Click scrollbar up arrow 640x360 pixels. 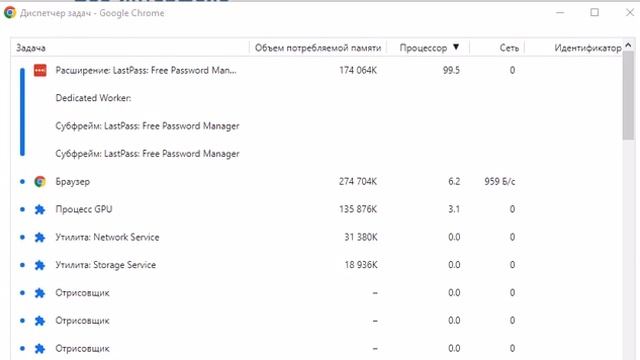point(629,45)
